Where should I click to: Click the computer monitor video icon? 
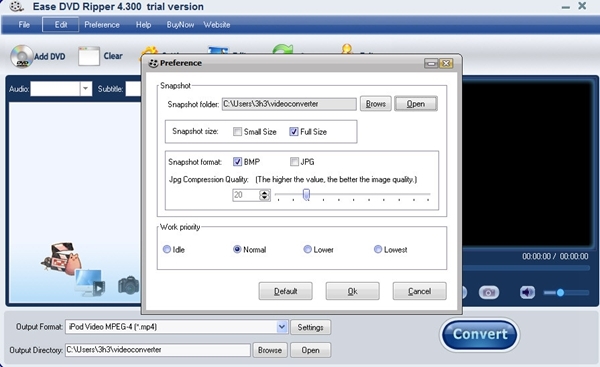point(90,283)
